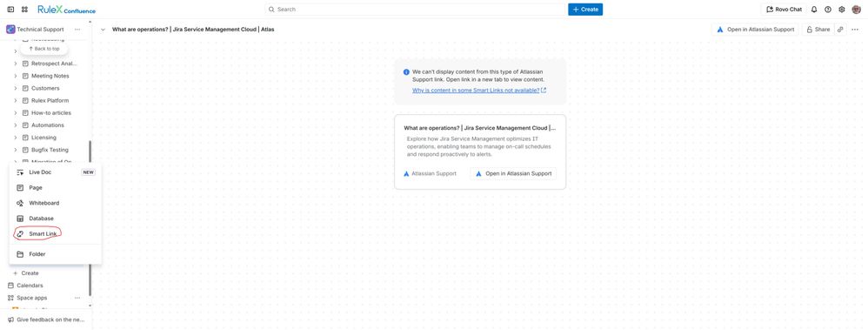
Task: Expand the Customers tree item
Action: 16,88
